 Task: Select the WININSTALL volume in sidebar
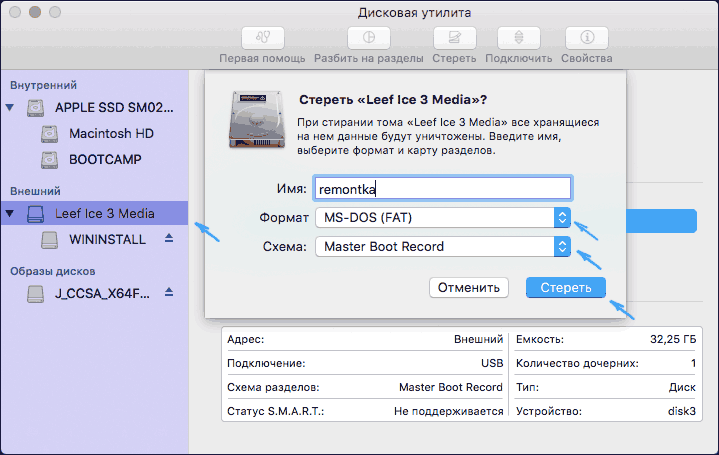tap(107, 240)
